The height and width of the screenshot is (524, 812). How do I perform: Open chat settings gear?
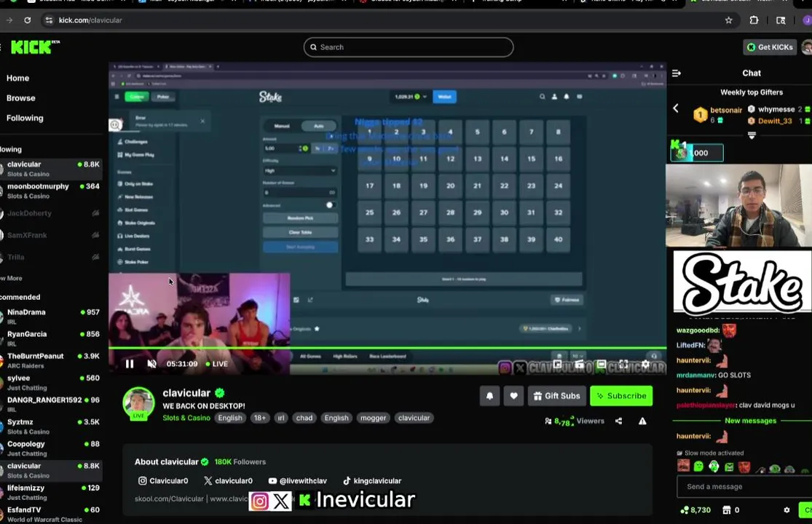[787, 510]
